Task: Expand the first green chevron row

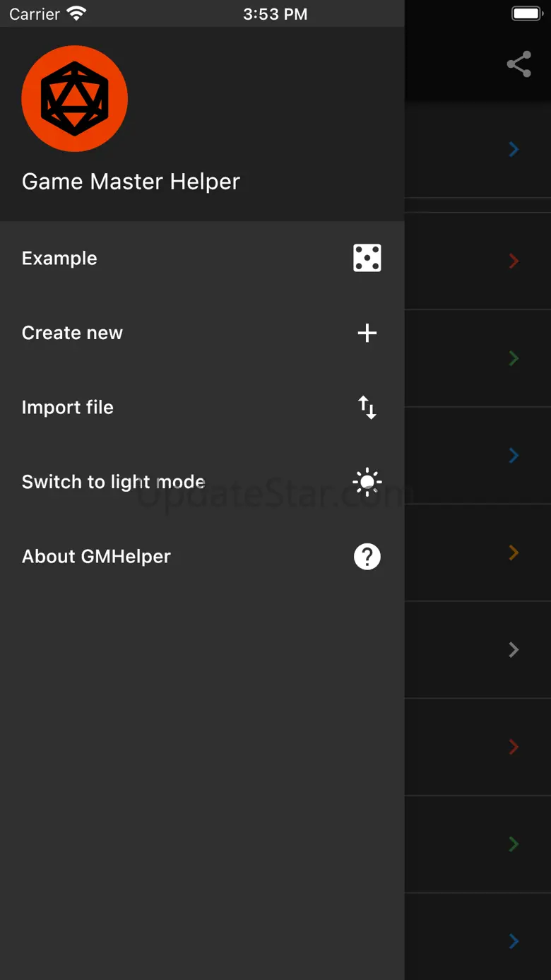Action: (x=514, y=358)
